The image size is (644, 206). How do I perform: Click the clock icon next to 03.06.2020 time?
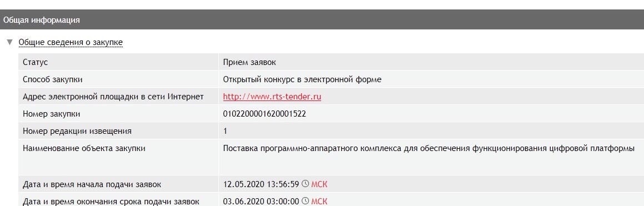coord(305,201)
